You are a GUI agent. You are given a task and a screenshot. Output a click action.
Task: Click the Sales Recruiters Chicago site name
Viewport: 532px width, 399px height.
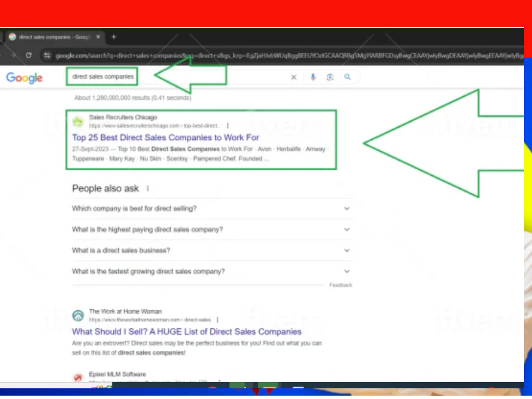point(123,118)
